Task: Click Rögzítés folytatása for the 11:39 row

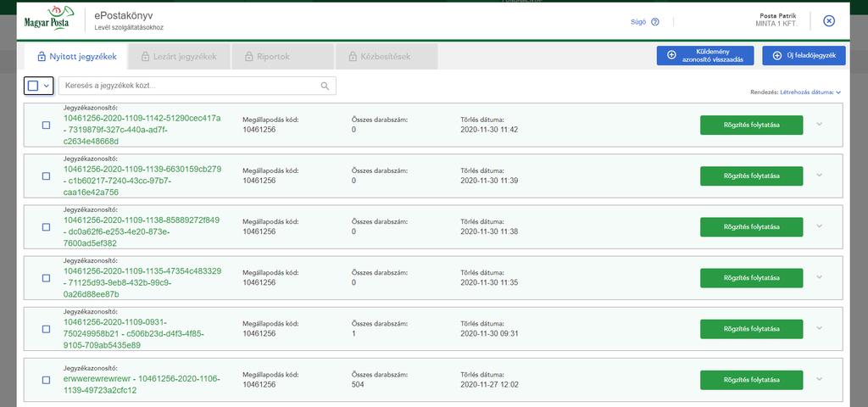Action: 751,176
